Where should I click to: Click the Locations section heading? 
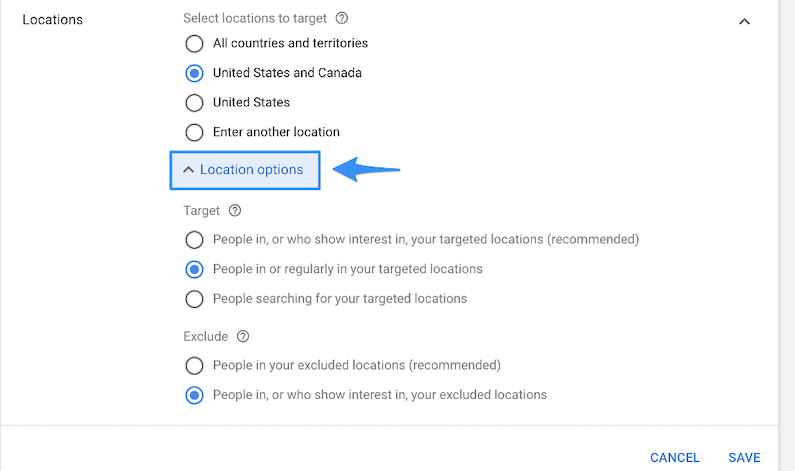coord(52,20)
